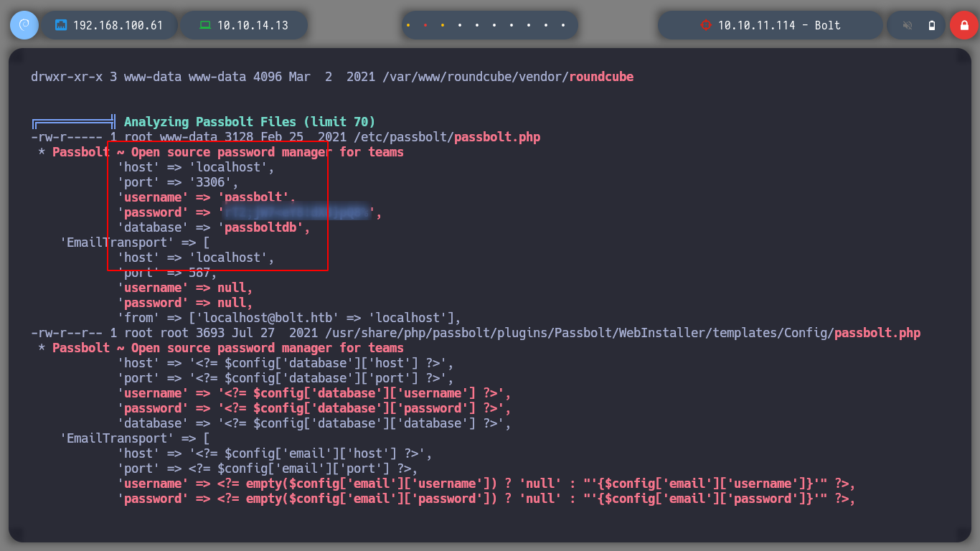Viewport: 980px width, 551px height.
Task: Click the $config['database']['username'] line
Action: pyautogui.click(x=314, y=393)
